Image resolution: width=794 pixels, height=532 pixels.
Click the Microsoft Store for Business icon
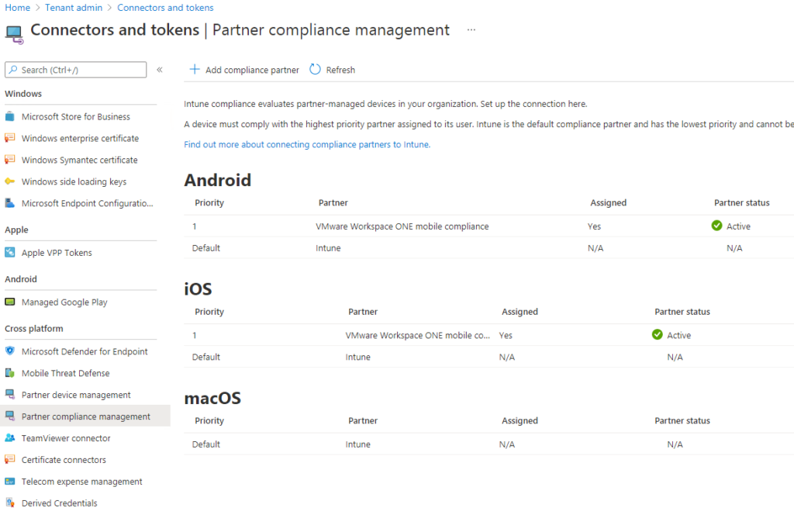(9, 116)
